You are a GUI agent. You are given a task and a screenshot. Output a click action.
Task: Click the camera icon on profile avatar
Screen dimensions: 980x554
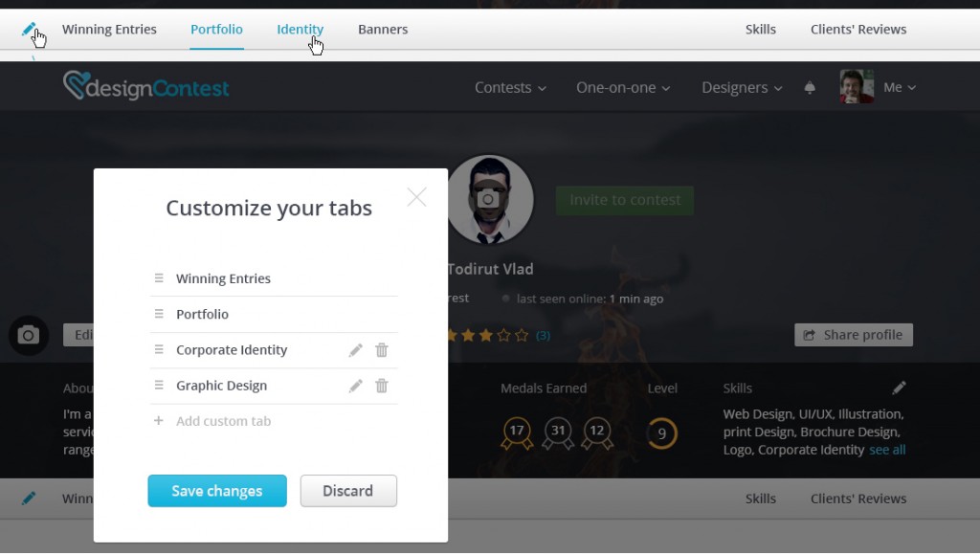coord(488,199)
